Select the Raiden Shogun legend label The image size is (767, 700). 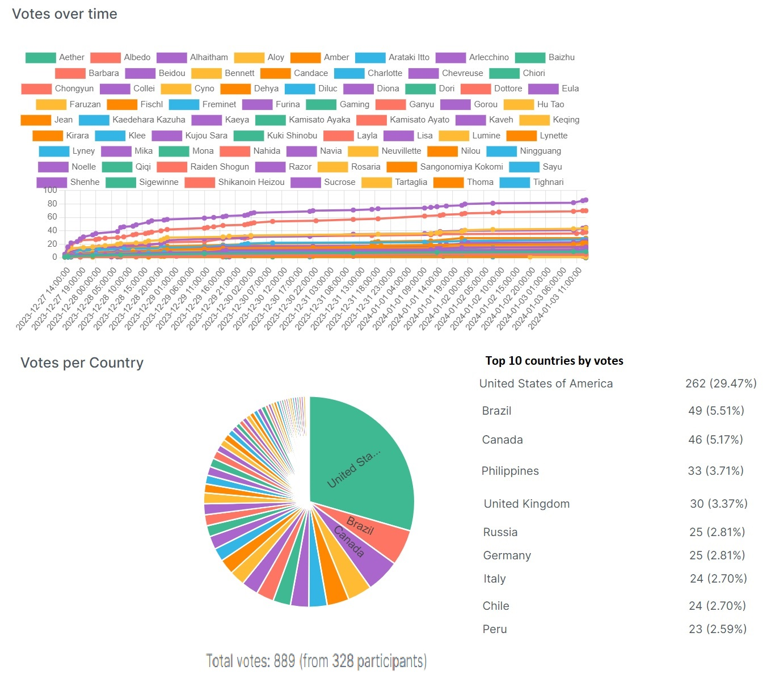tap(220, 167)
